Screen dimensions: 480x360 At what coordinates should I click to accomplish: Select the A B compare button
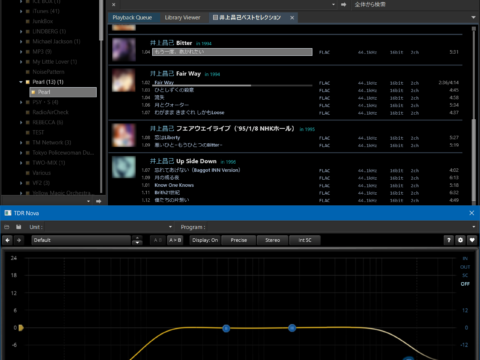158,240
